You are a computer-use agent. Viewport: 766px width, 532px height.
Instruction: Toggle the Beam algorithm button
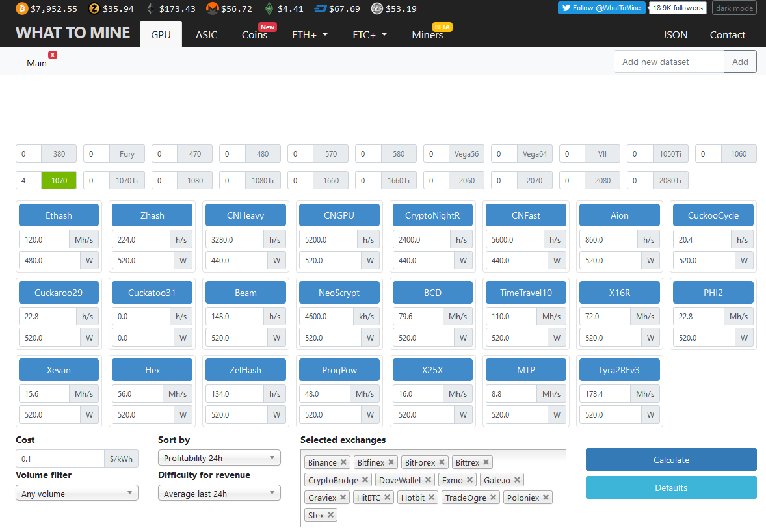point(246,293)
